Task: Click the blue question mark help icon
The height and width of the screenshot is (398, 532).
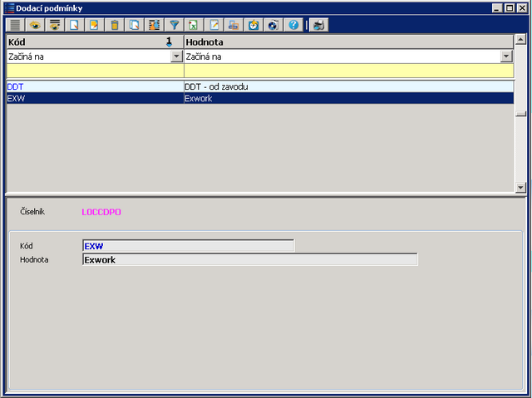Action: (x=293, y=25)
